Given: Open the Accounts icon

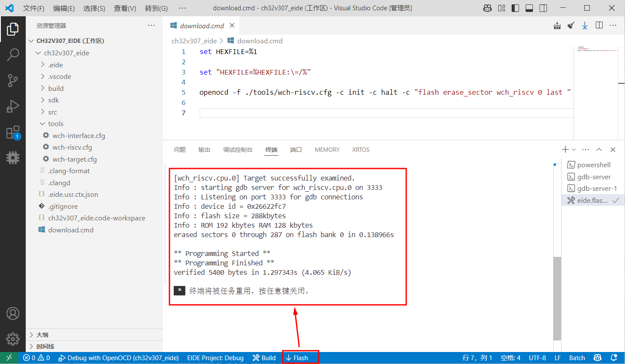Looking at the screenshot, I should pos(13,313).
